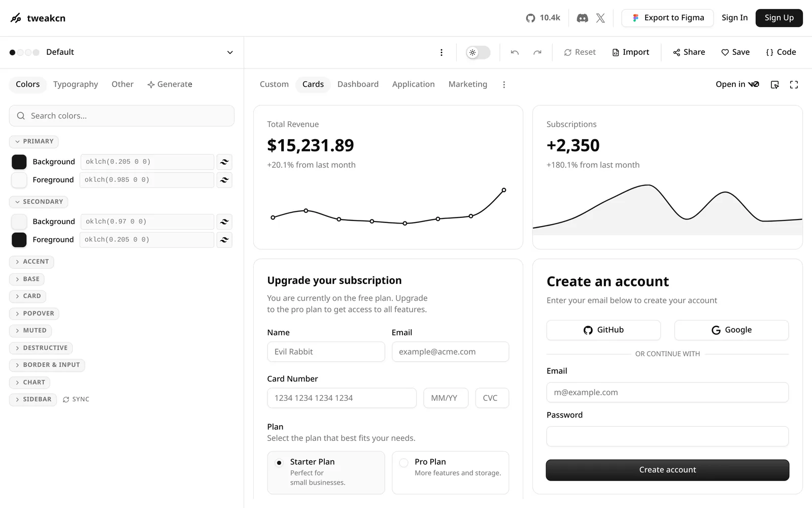Click the undo arrow icon
Viewport: 812px width, 508px height.
pos(515,52)
